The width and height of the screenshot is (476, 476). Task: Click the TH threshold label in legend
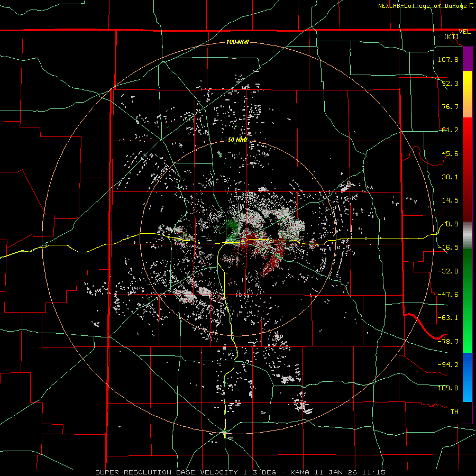pyautogui.click(x=454, y=411)
